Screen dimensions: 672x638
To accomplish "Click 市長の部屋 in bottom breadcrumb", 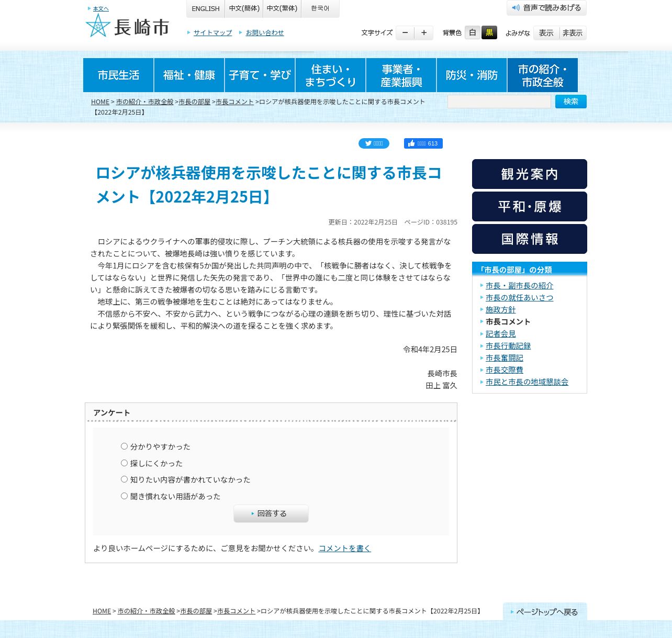I will [x=196, y=611].
